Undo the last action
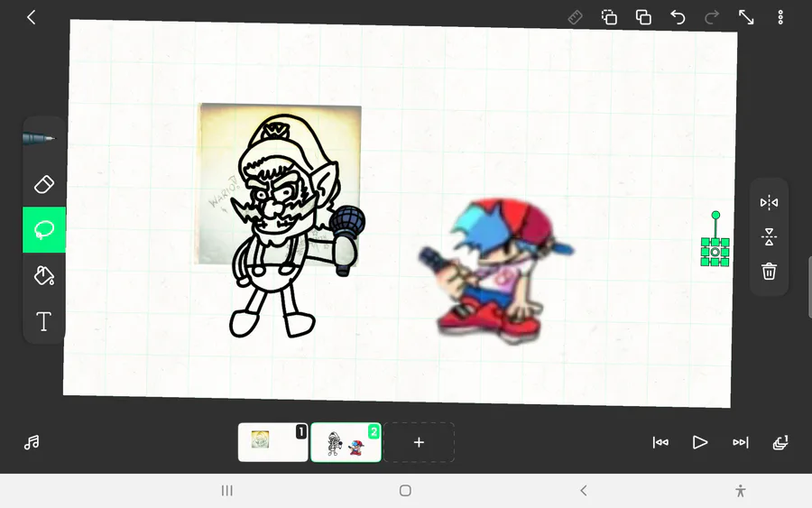Viewport: 812px width, 508px height. point(678,18)
